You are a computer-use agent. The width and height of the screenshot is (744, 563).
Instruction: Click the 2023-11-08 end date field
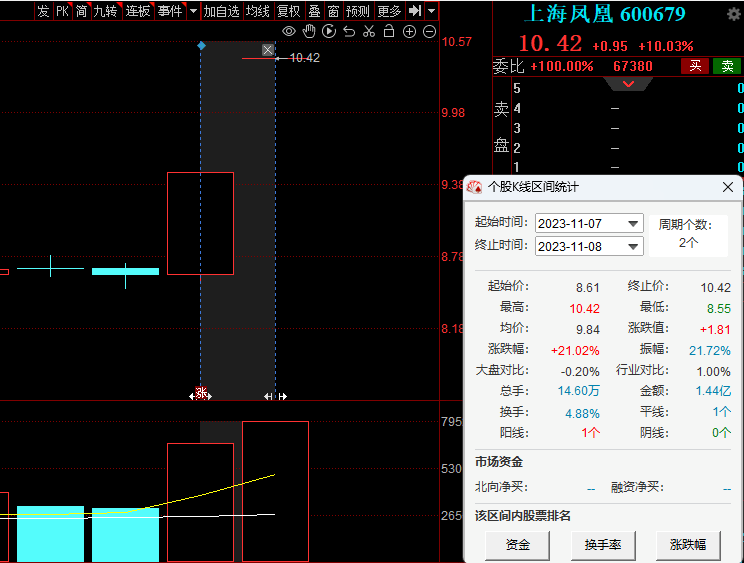pyautogui.click(x=589, y=246)
